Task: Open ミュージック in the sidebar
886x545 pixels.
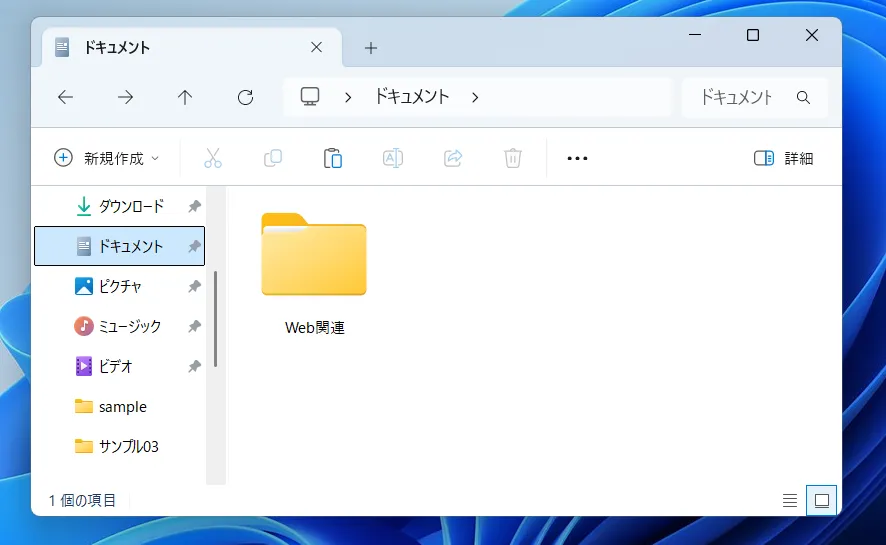Action: pyautogui.click(x=119, y=326)
